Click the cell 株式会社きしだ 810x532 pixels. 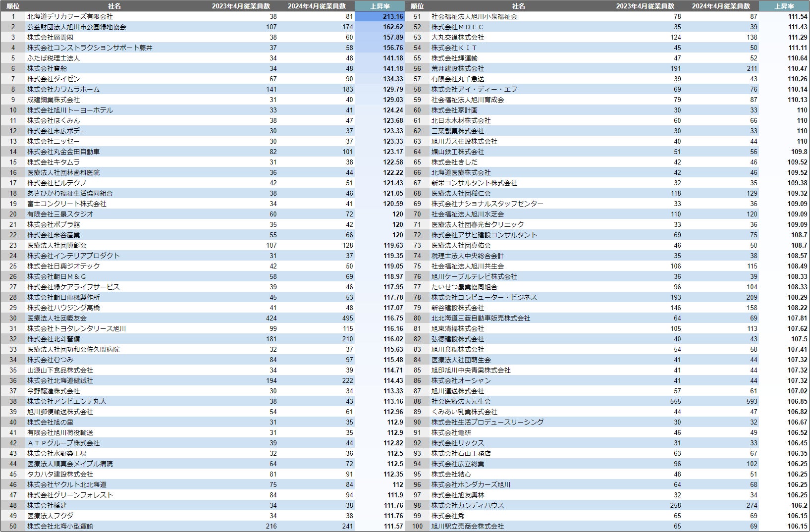[x=454, y=162]
